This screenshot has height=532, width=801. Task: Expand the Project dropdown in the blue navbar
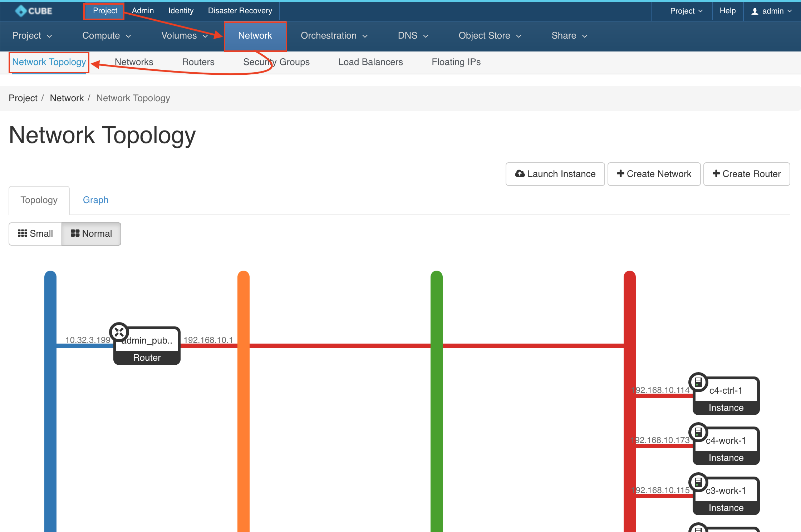pos(32,36)
